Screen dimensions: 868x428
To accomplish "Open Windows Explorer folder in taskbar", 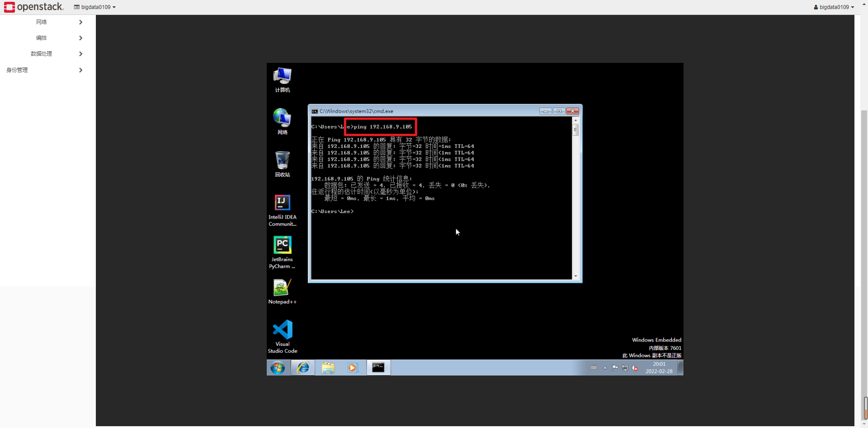I will (x=328, y=368).
